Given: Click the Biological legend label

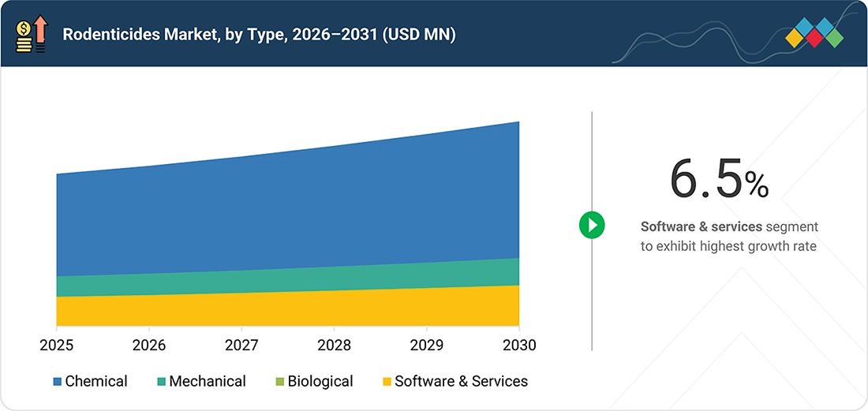Looking at the screenshot, I should [x=320, y=381].
